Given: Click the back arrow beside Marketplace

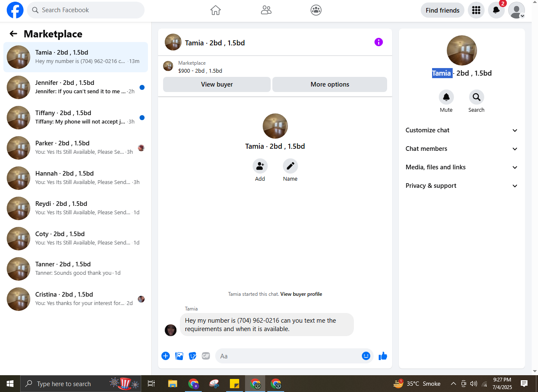Looking at the screenshot, I should pyautogui.click(x=13, y=34).
